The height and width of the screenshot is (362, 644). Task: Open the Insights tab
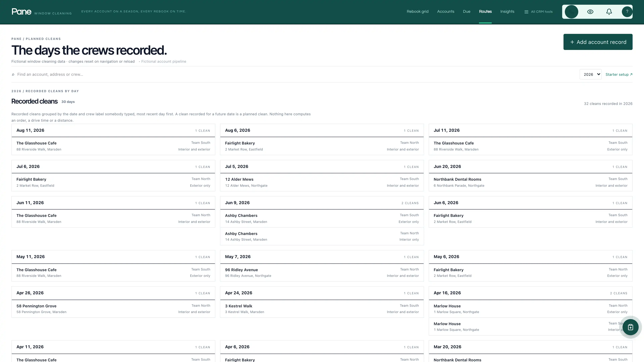(507, 12)
